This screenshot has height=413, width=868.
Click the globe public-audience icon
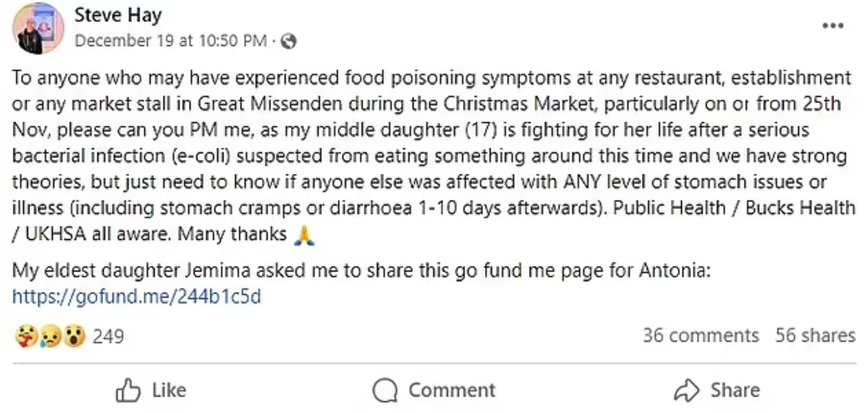click(289, 41)
